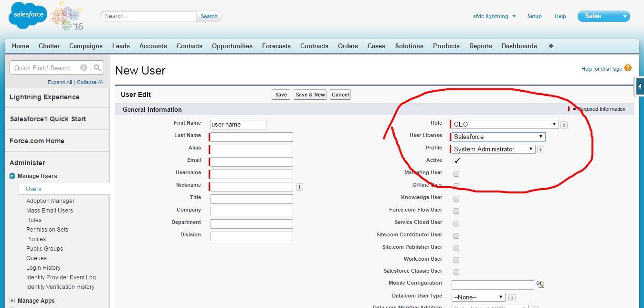This screenshot has width=644, height=308.
Task: Open Profiles in the sidebar
Action: 36,239
